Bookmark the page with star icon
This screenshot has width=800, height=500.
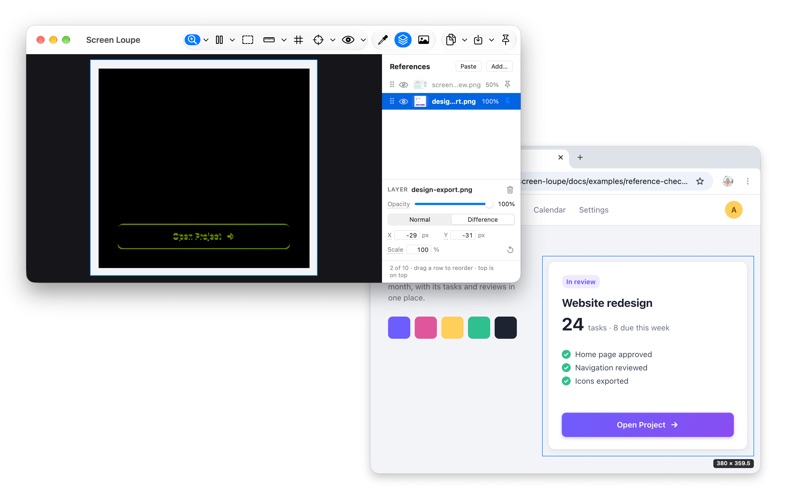coord(700,181)
